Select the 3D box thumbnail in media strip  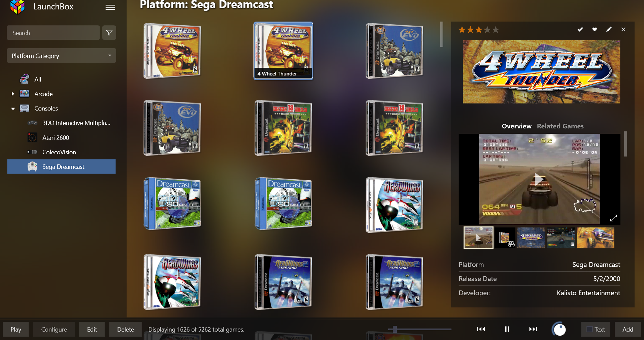pos(505,238)
